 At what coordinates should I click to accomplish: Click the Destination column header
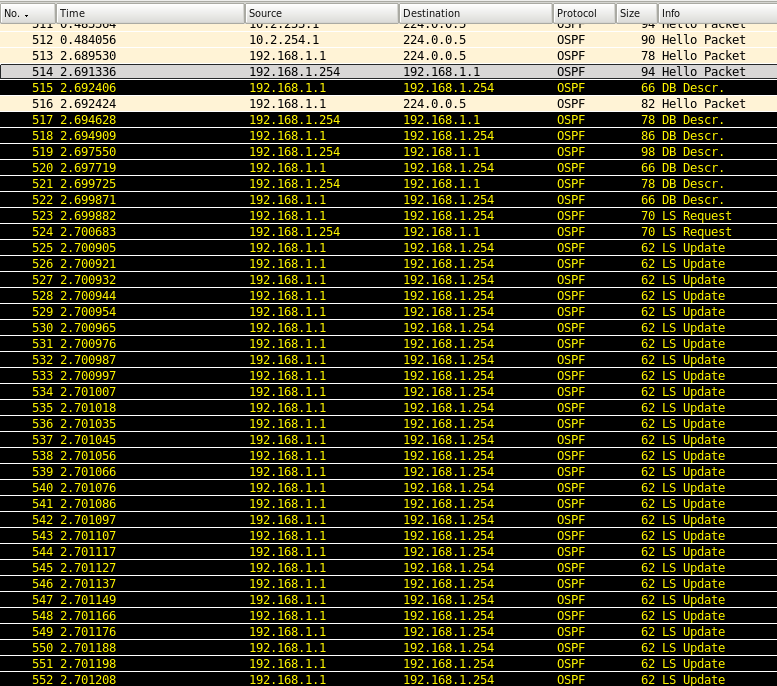coord(475,13)
